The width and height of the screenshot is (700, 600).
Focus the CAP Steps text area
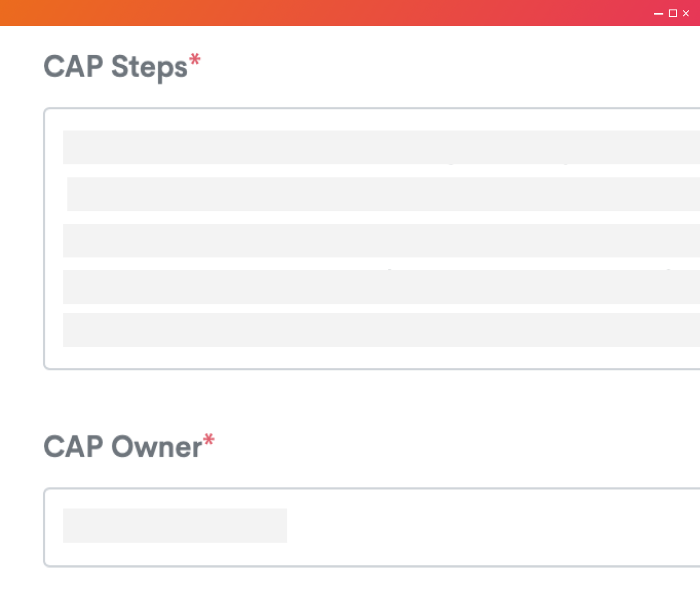coord(372,239)
